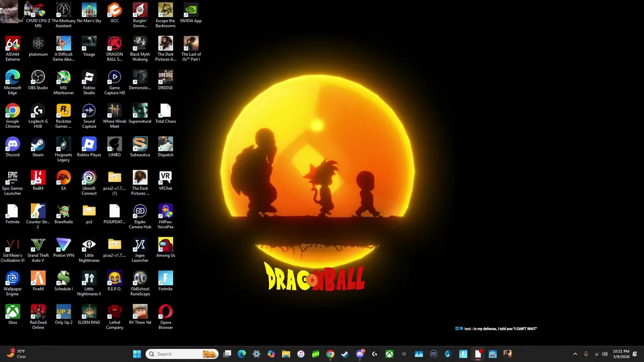
Task: Select the Logitech G HUB desktop icon
Action: coord(38,116)
